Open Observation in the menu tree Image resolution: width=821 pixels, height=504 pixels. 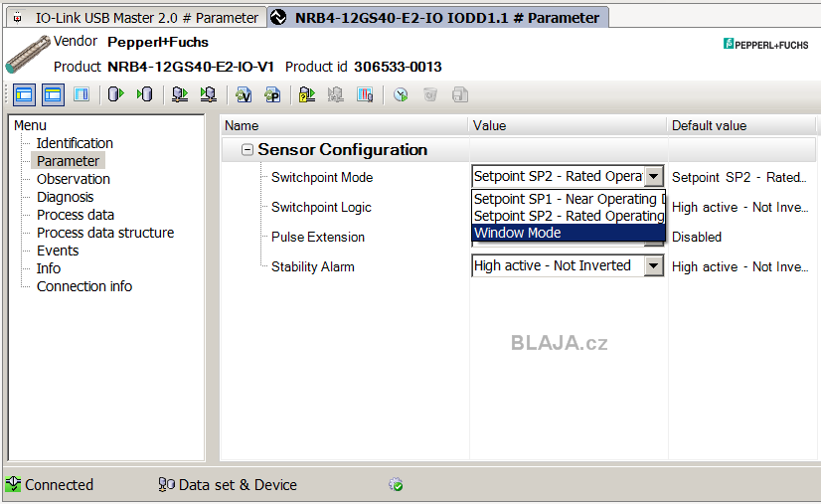(74, 179)
